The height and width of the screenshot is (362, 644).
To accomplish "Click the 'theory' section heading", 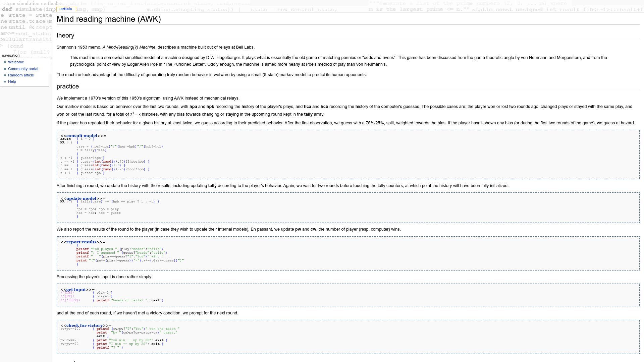I will (65, 36).
